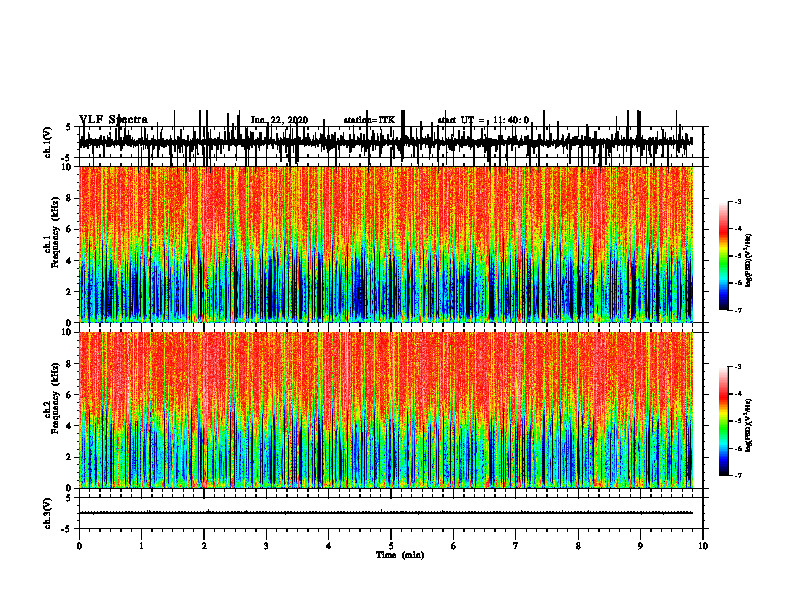
Task: Click the ch.1 waveform trace panel
Action: click(390, 142)
